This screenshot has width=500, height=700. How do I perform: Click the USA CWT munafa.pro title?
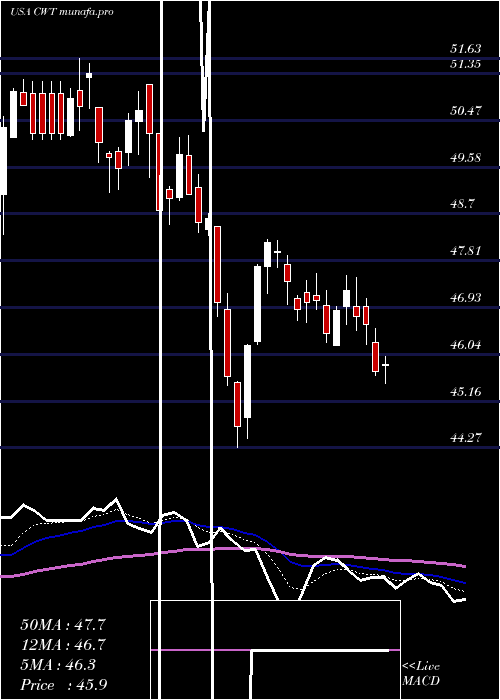(x=62, y=12)
